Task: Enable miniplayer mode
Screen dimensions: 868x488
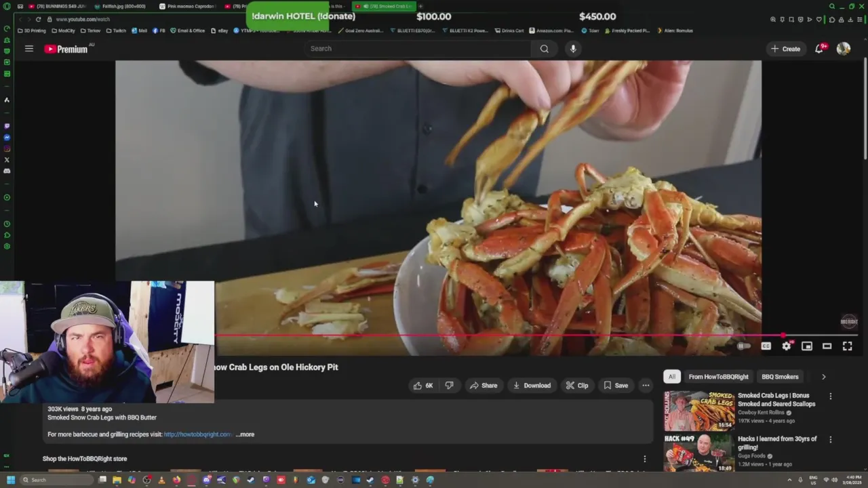Action: point(807,346)
